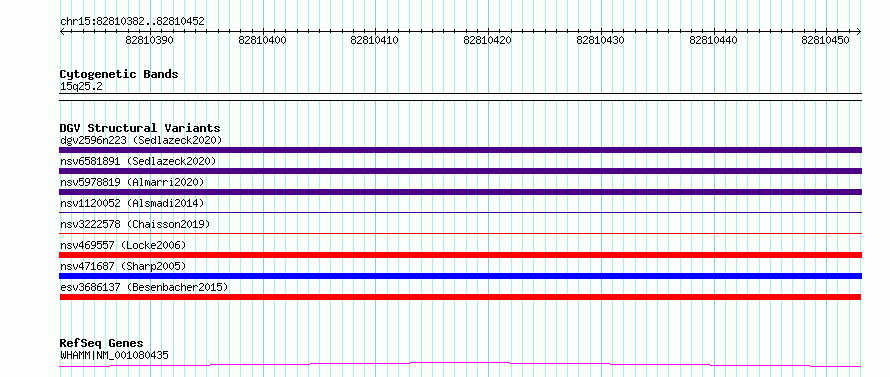Click the ruler's right scroll arrow
This screenshot has height=377, width=890.
(858, 32)
